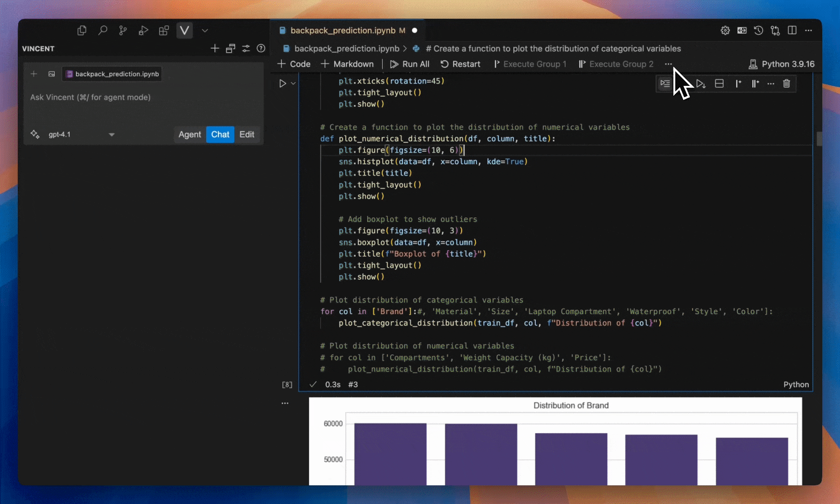The image size is (840, 504).
Task: Click Execute Group 1
Action: pyautogui.click(x=530, y=64)
